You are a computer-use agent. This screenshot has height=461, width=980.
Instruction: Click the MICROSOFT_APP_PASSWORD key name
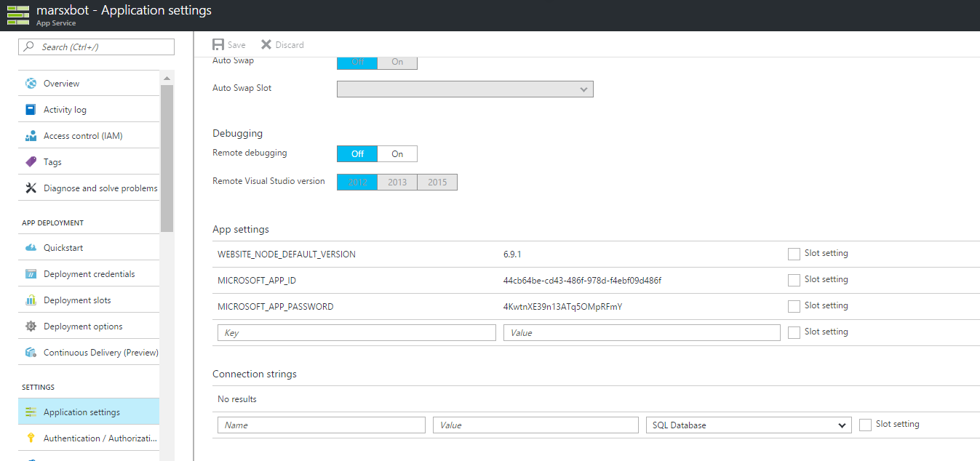point(276,307)
